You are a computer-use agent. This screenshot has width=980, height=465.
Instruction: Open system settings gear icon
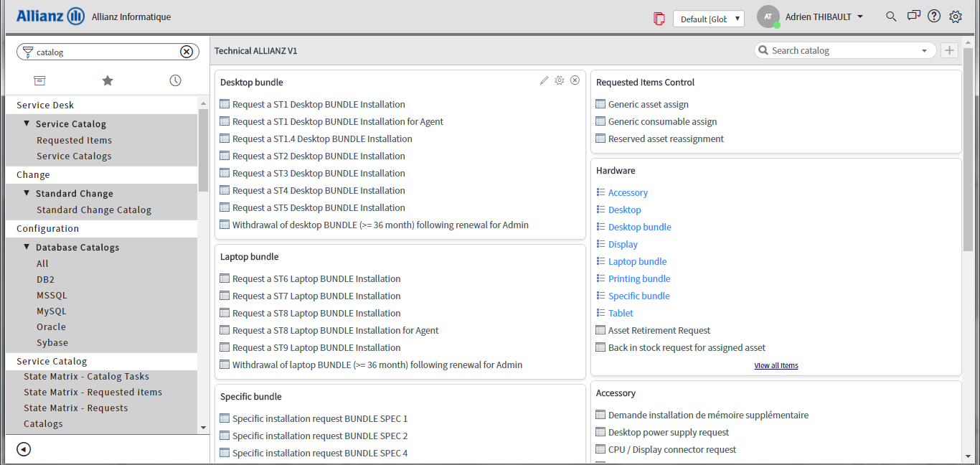click(x=955, y=17)
